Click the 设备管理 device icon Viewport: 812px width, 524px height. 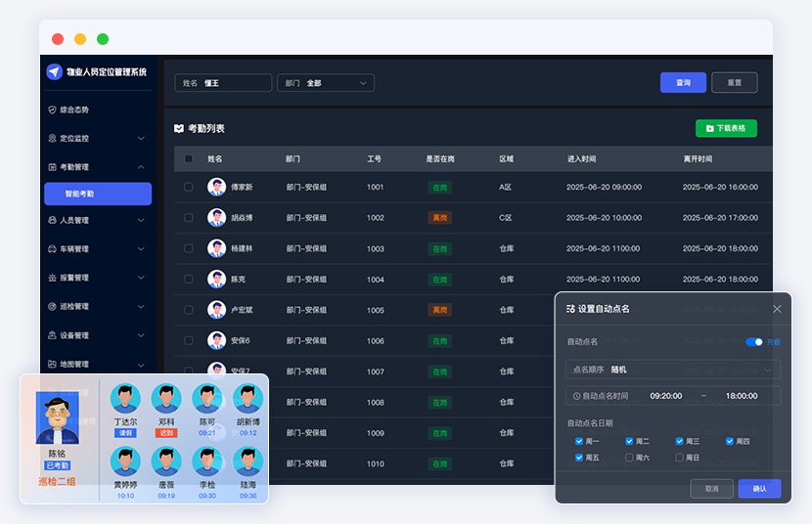(x=52, y=335)
